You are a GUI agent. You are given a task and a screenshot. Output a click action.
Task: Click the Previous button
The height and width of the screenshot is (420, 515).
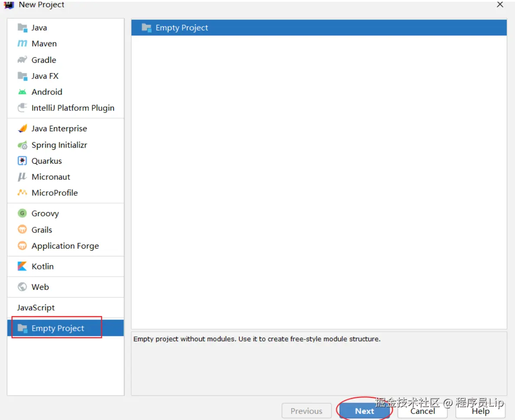[x=306, y=411]
